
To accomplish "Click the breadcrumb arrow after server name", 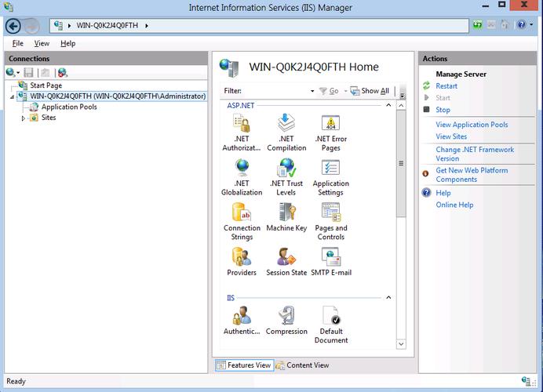I will (x=147, y=26).
